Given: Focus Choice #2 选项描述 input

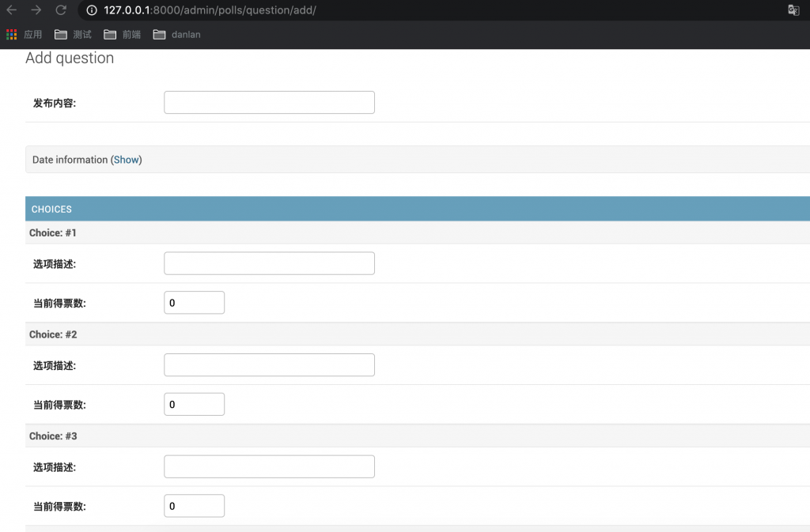Looking at the screenshot, I should [x=269, y=365].
